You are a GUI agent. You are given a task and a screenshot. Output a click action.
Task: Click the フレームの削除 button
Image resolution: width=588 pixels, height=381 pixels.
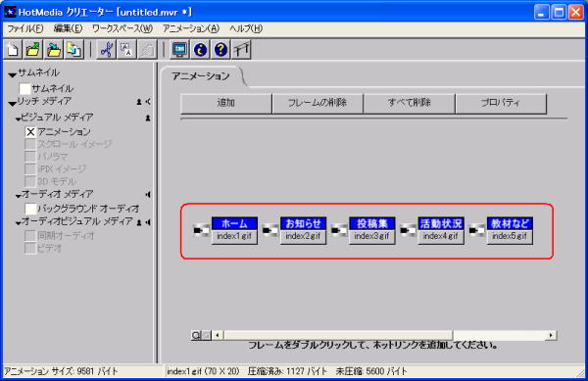tap(318, 104)
